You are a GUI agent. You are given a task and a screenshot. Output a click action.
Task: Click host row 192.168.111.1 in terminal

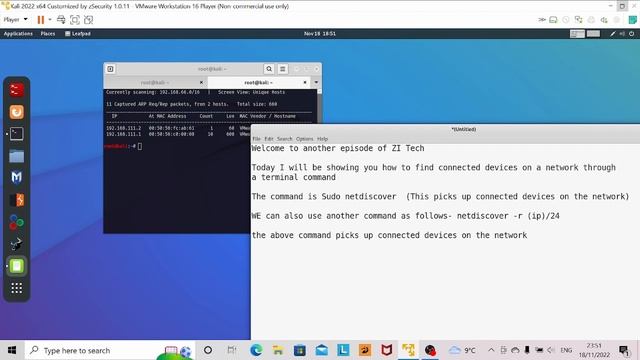178,134
